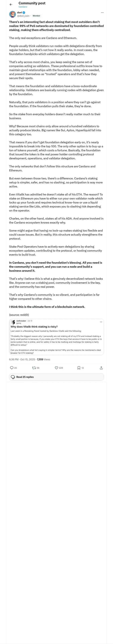Open the @dori_coin handle link

(x=23, y=16)
